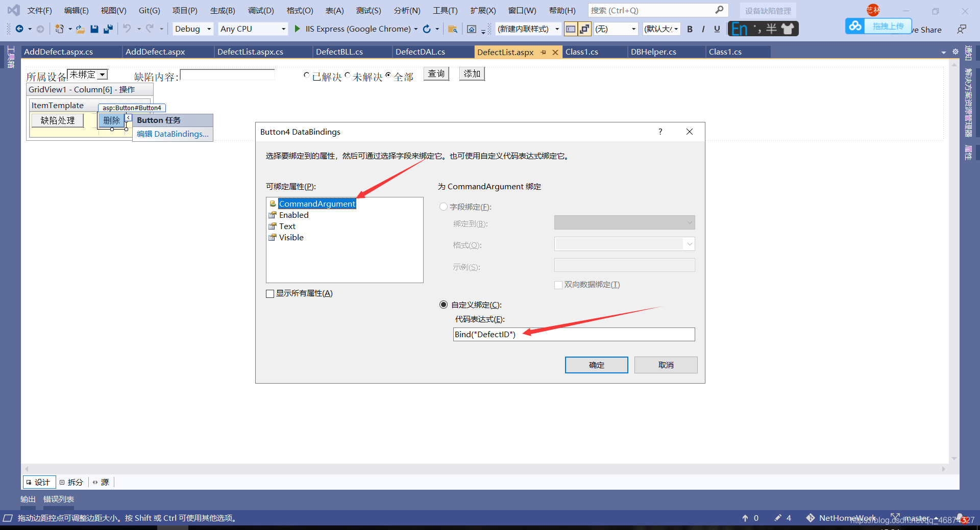Select the 全部 radio button

[x=388, y=75]
